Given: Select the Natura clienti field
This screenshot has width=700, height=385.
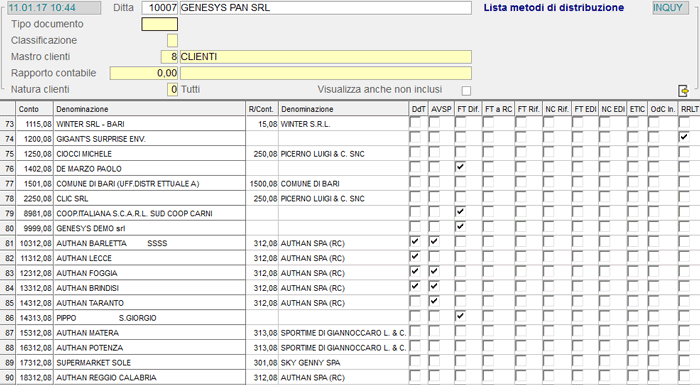Looking at the screenshot, I should [x=172, y=89].
